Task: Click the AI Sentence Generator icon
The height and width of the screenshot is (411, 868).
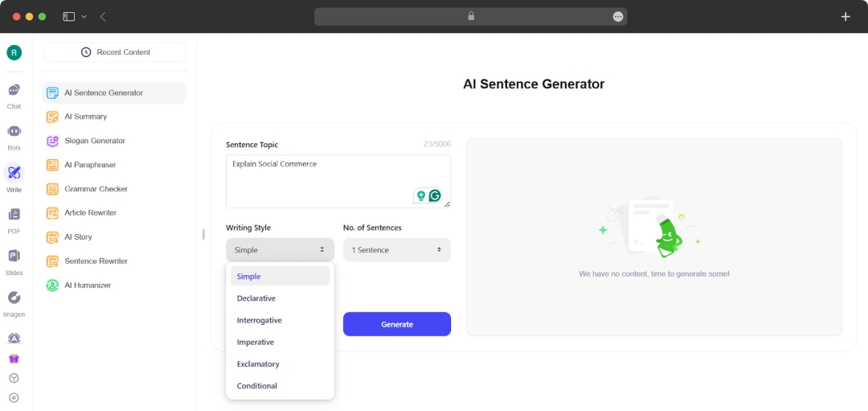Action: click(x=52, y=93)
